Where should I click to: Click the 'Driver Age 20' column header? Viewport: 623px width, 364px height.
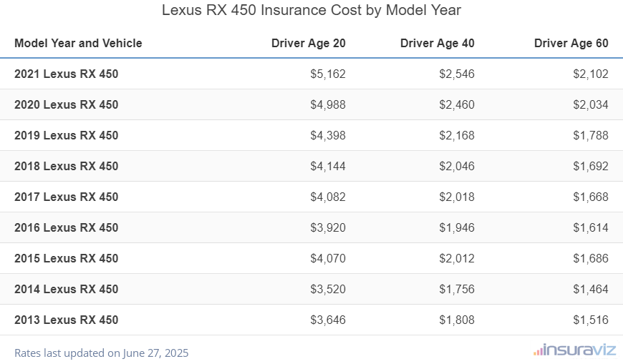pyautogui.click(x=309, y=43)
